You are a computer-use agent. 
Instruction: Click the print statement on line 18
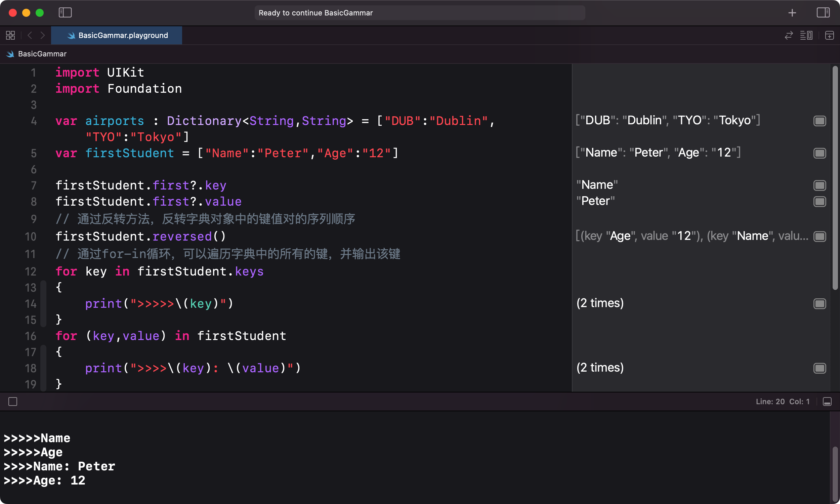pyautogui.click(x=193, y=368)
